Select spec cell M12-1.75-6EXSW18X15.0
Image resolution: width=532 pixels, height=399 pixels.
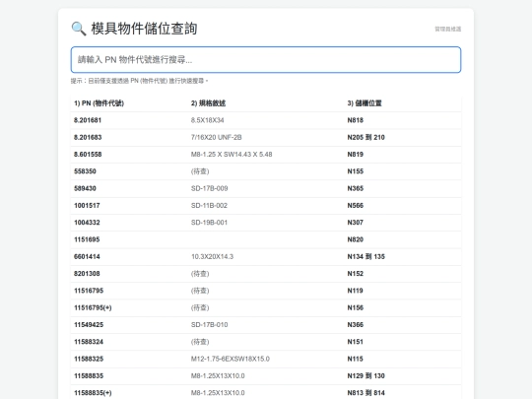[x=231, y=359]
